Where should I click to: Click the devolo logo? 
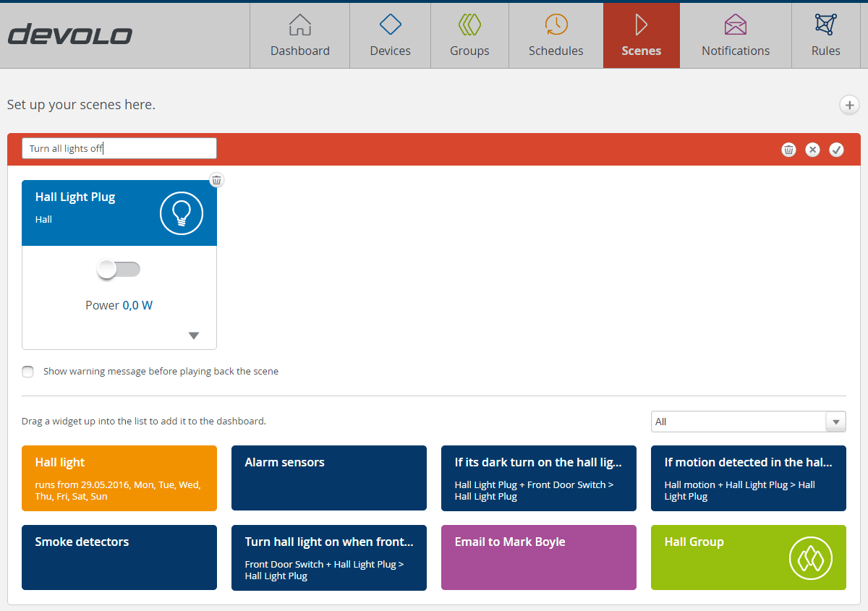[70, 35]
